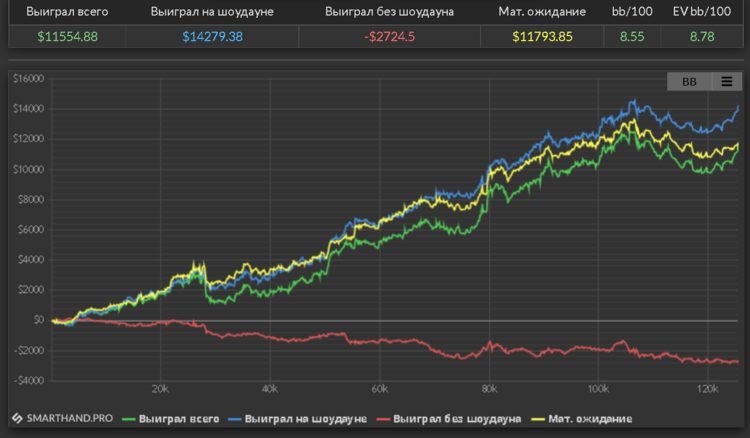
Task: Click the $11793.85 expected value amount
Action: 541,36
